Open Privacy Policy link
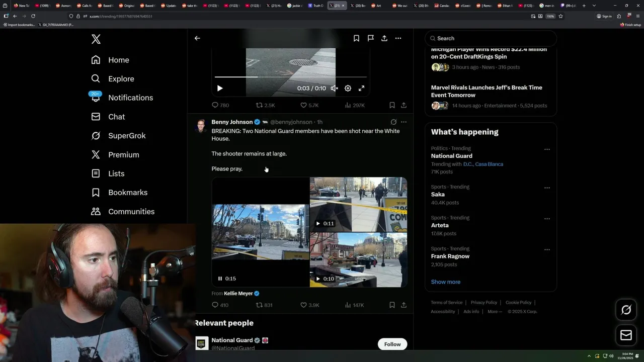Screen dimensions: 644x362 coord(484,303)
